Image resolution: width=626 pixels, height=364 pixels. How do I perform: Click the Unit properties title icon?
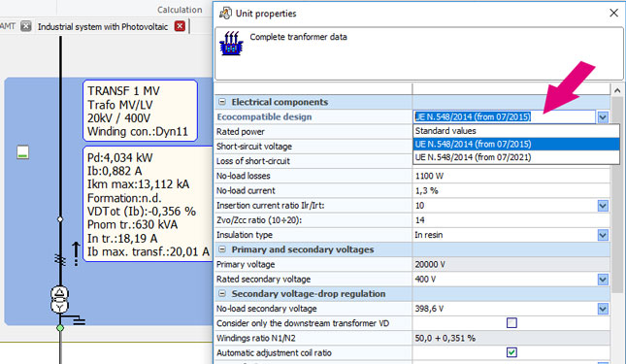[x=225, y=14]
